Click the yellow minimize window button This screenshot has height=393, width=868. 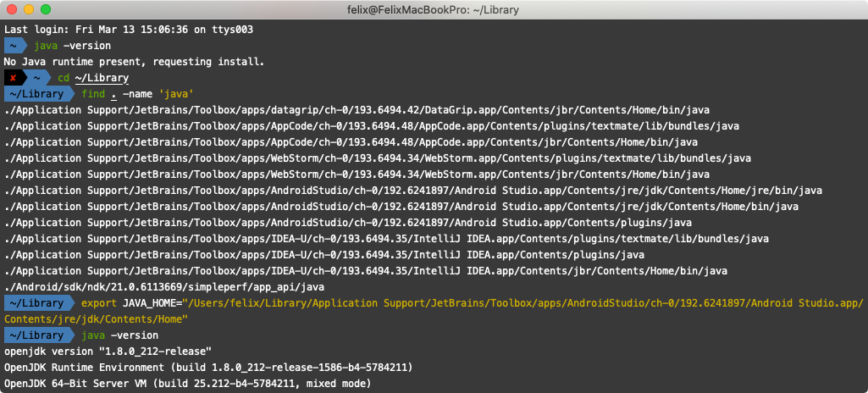click(x=28, y=9)
